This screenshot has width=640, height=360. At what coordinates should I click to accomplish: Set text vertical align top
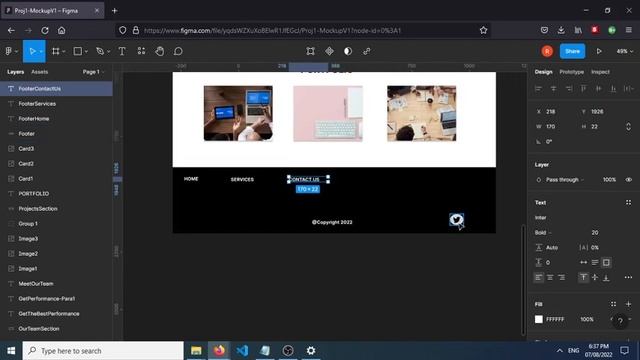tap(584, 278)
